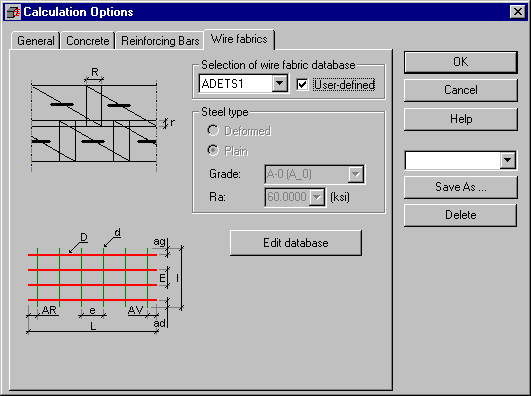Open Help for calculation options
Screen dimensions: 531x396
tap(461, 119)
